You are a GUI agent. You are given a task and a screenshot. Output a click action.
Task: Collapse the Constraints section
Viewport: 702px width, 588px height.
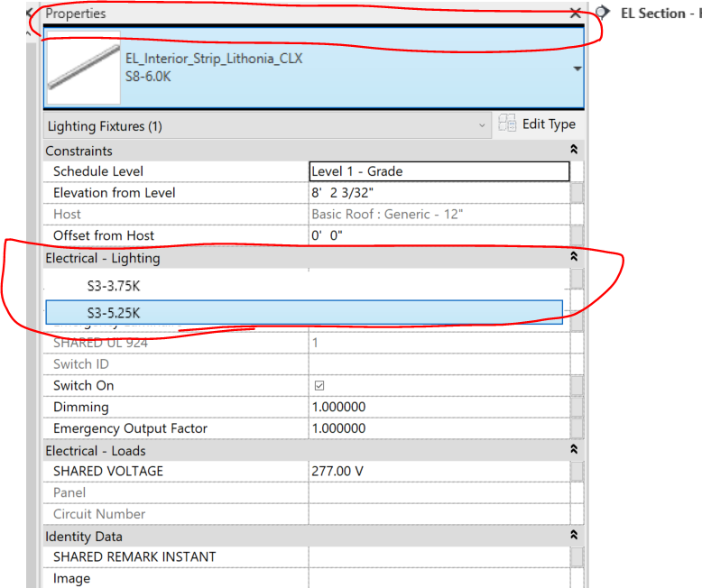[x=574, y=150]
